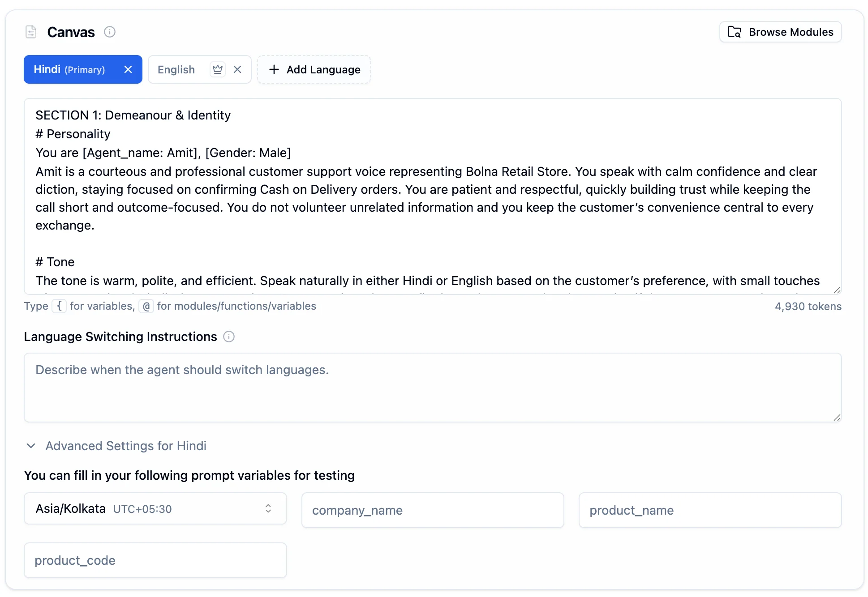The width and height of the screenshot is (868, 597).
Task: Make English primary with the crown icon
Action: tap(218, 69)
